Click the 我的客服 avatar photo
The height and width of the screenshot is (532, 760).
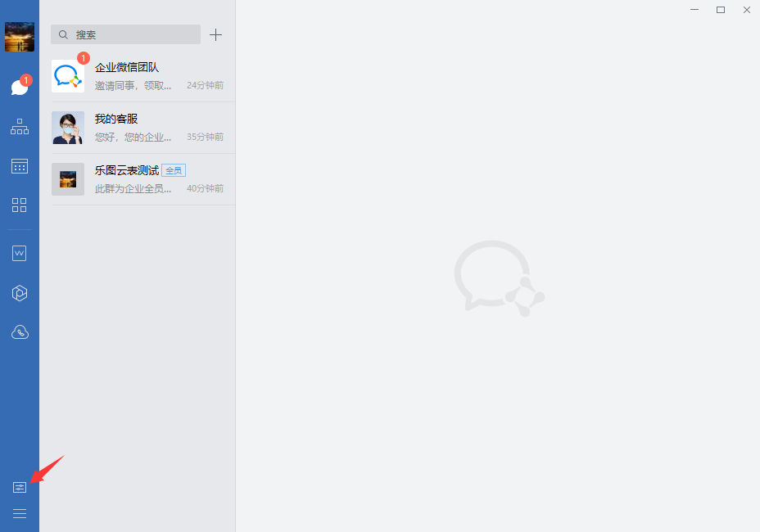point(68,128)
